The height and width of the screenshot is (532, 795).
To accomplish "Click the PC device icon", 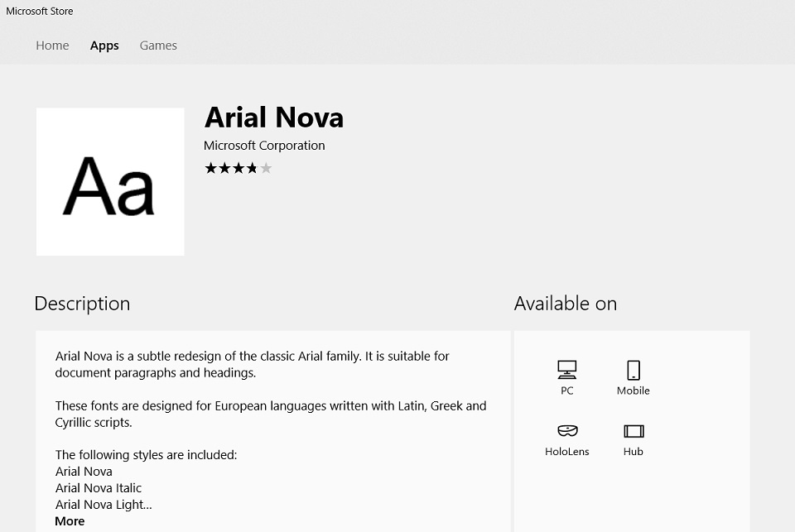I will click(566, 370).
